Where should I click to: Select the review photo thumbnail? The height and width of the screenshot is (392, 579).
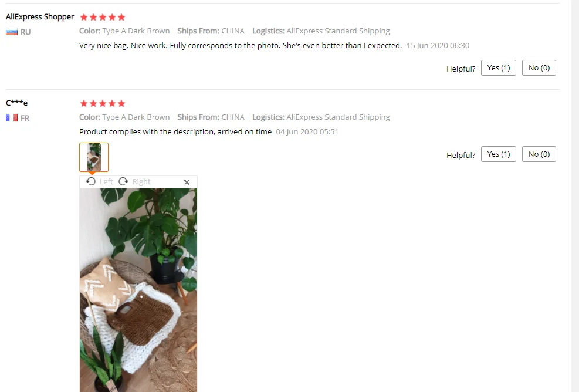point(94,157)
